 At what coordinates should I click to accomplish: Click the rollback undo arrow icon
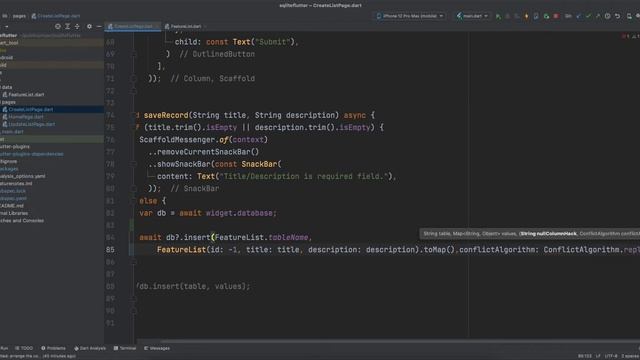pos(618,16)
